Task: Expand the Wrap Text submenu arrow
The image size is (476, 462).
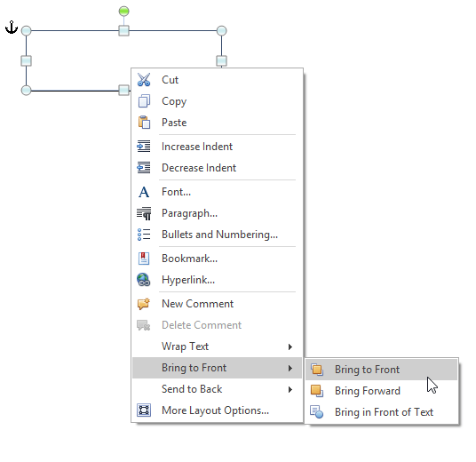Action: pyautogui.click(x=290, y=346)
